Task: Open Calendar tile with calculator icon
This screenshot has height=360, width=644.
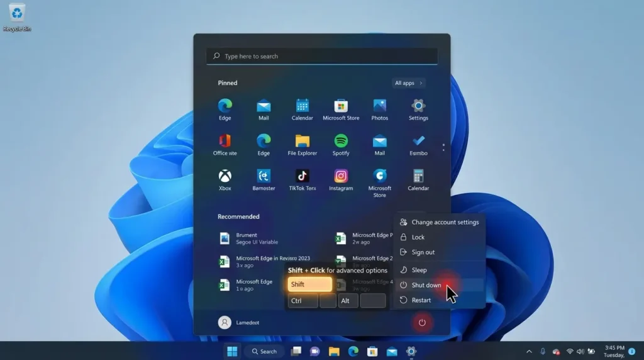Action: point(418,180)
